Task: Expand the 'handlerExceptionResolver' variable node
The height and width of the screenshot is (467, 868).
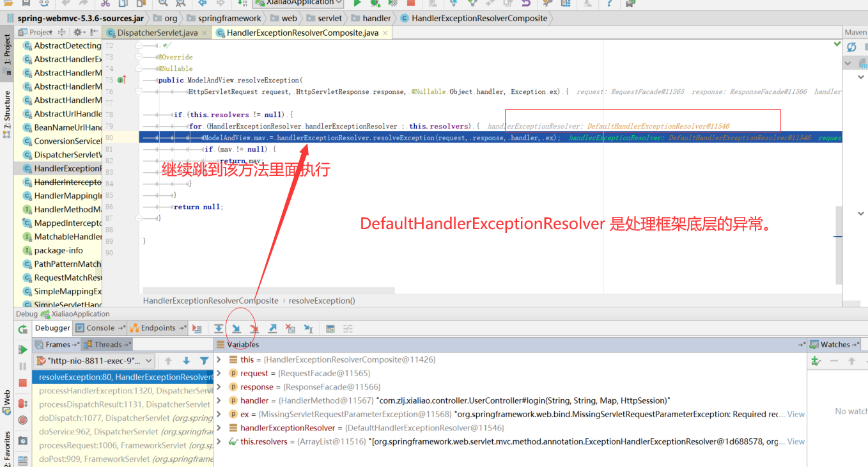Action: coord(219,428)
